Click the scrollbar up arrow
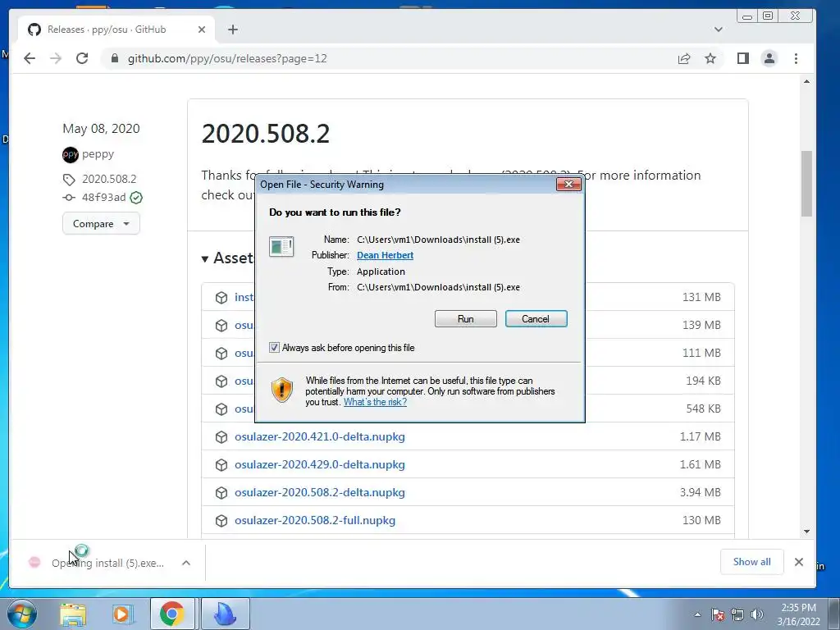 click(806, 81)
